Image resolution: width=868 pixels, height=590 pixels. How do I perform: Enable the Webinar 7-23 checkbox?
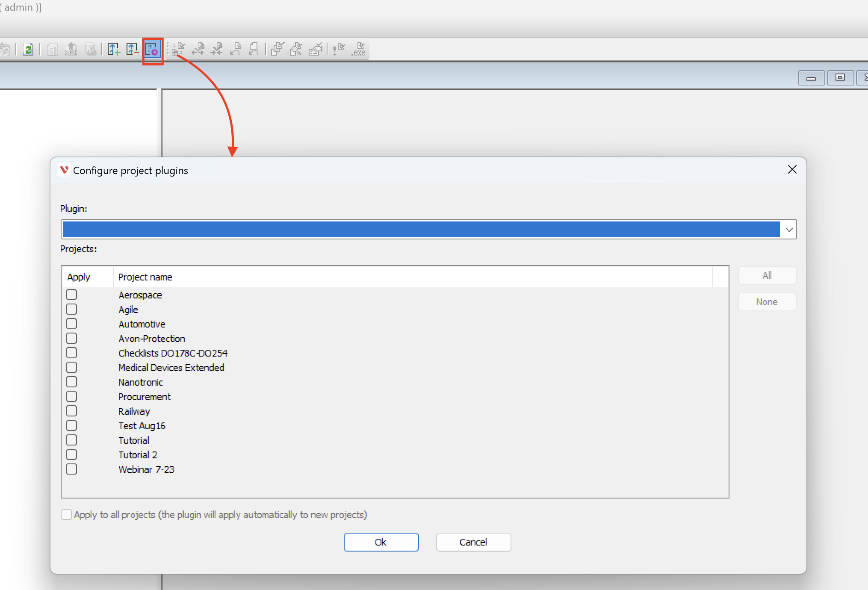tap(71, 469)
